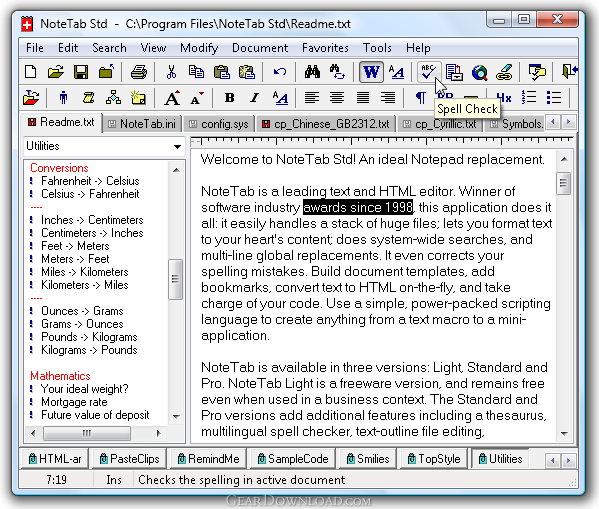This screenshot has width=599, height=509.
Task: Click the Open file folder icon
Action: (x=56, y=72)
